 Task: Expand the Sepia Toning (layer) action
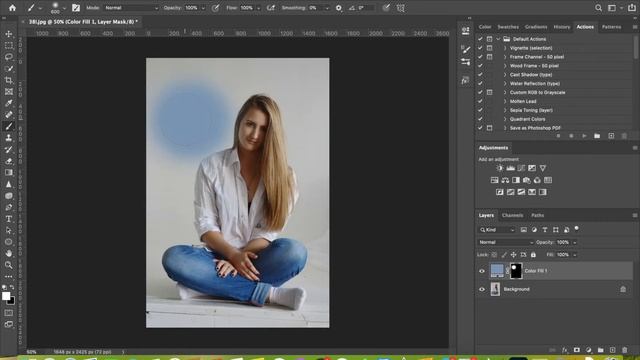pyautogui.click(x=504, y=110)
